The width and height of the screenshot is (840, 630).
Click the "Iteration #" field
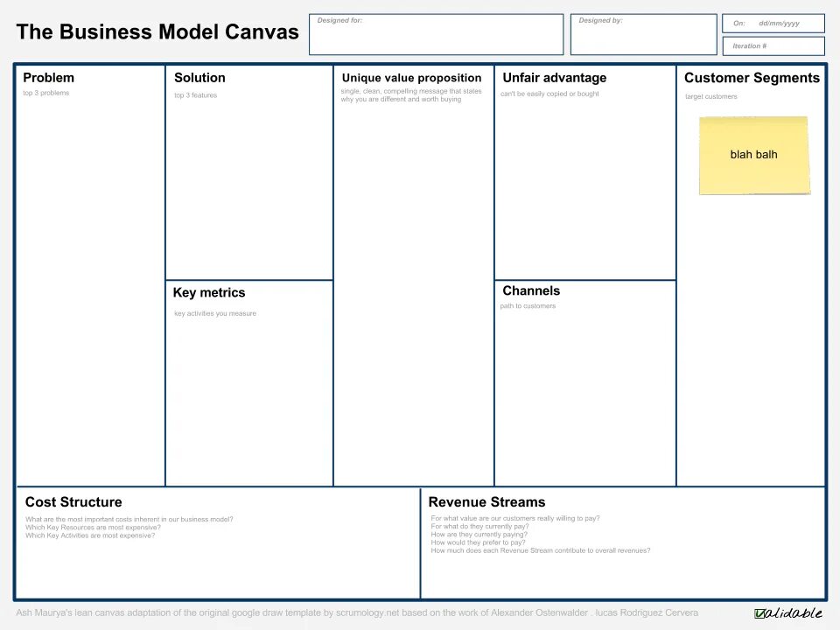[773, 45]
